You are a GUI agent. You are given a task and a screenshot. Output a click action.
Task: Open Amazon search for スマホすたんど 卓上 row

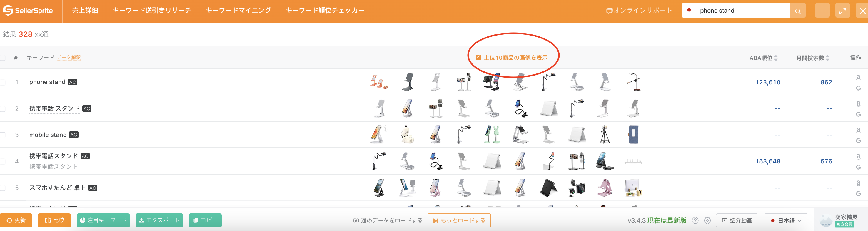[x=858, y=183]
